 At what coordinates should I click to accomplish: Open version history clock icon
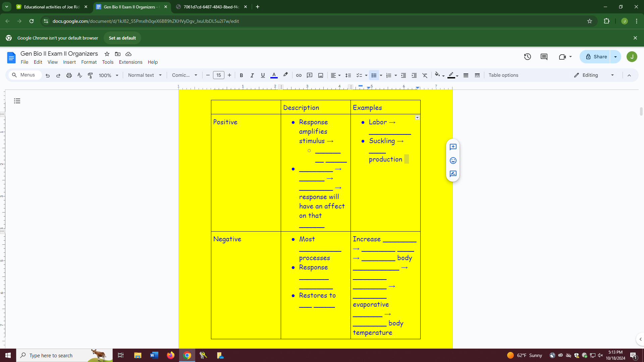(x=527, y=57)
